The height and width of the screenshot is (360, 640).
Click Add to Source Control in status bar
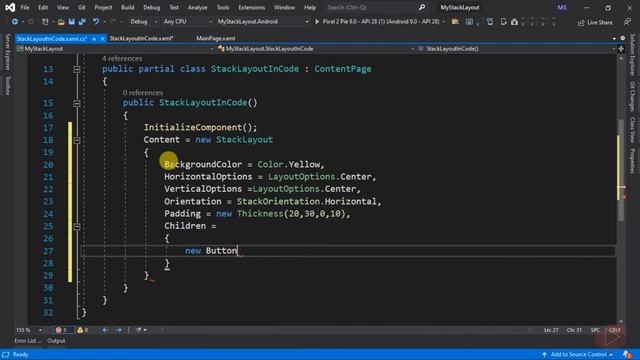(x=578, y=354)
